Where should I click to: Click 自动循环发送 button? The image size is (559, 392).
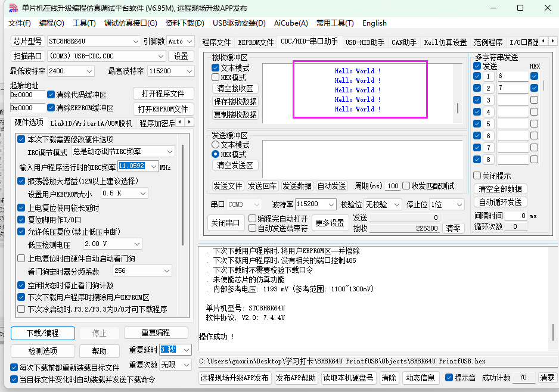point(500,203)
